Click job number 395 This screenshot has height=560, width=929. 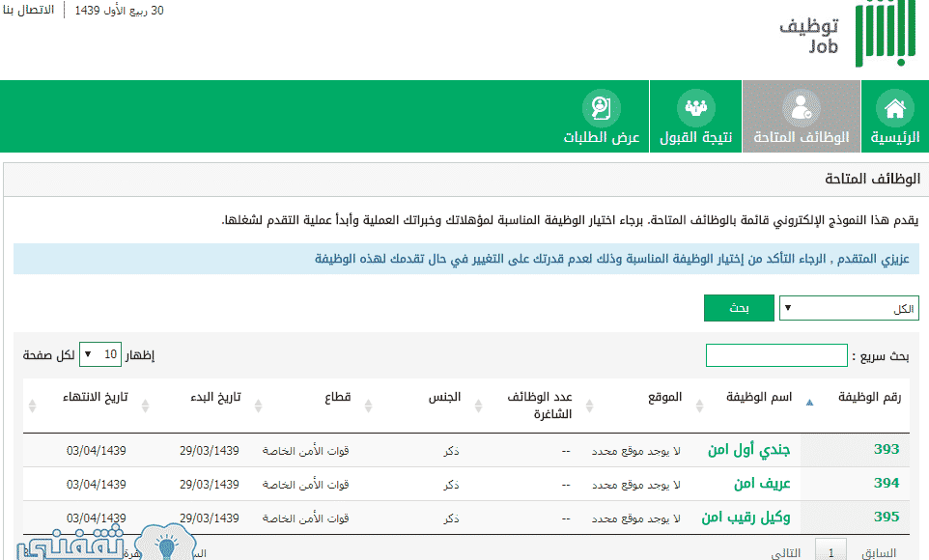tap(887, 517)
